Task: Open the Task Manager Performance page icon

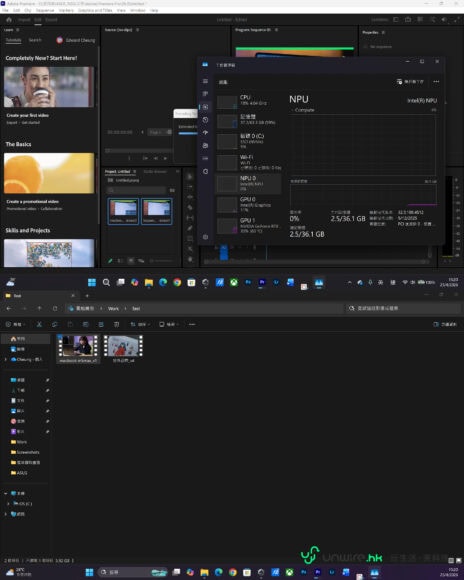Action: (205, 107)
